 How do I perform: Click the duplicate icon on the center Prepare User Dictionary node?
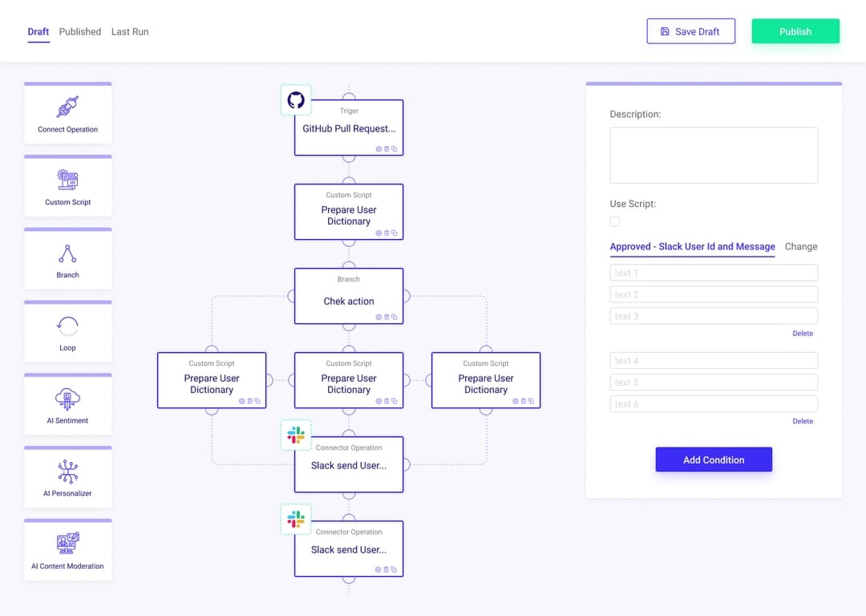tap(394, 401)
